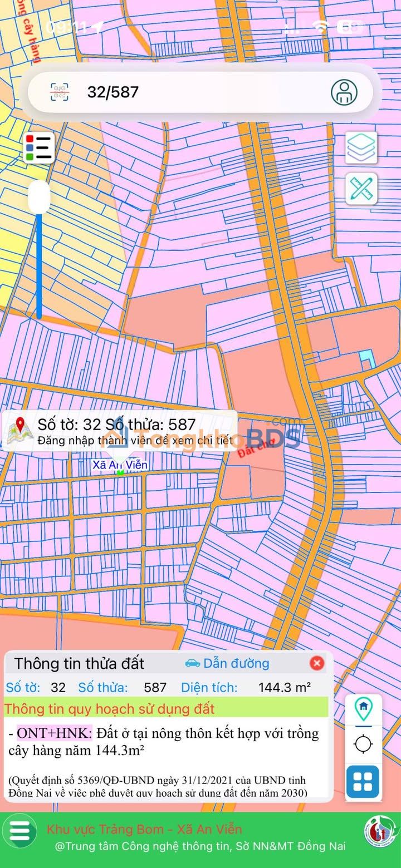This screenshot has height=868, width=401.
Task: Click the blue track of vertical slider
Action: click(x=39, y=267)
